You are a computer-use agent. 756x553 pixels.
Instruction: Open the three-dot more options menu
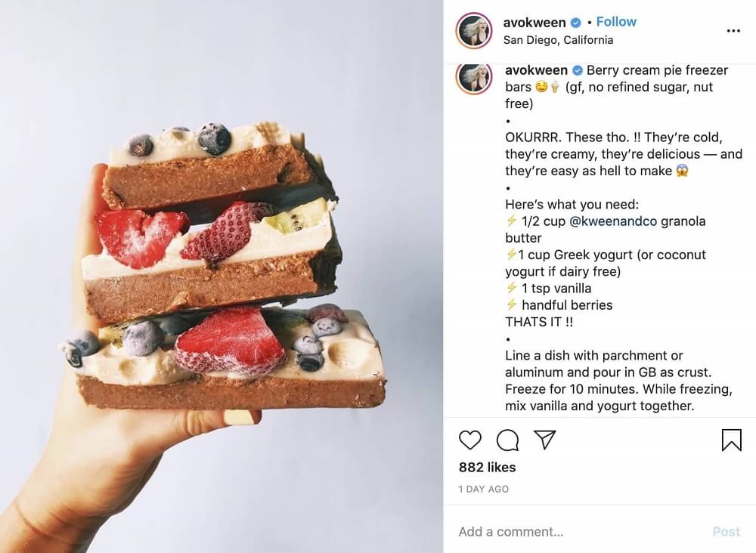point(733,31)
